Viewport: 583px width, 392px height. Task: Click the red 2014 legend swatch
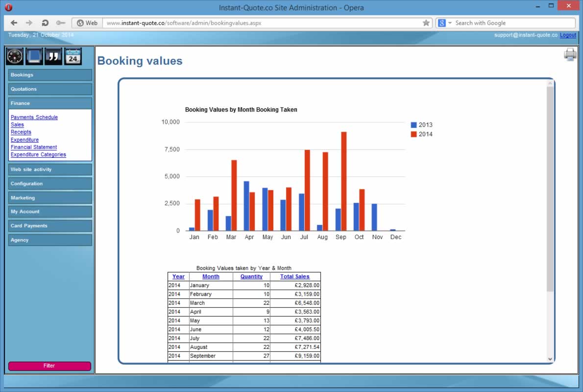point(414,134)
